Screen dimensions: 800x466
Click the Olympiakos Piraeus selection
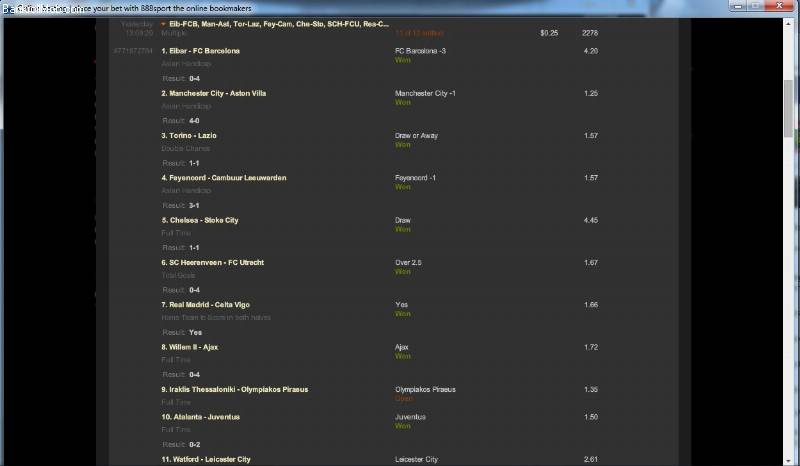pos(426,389)
